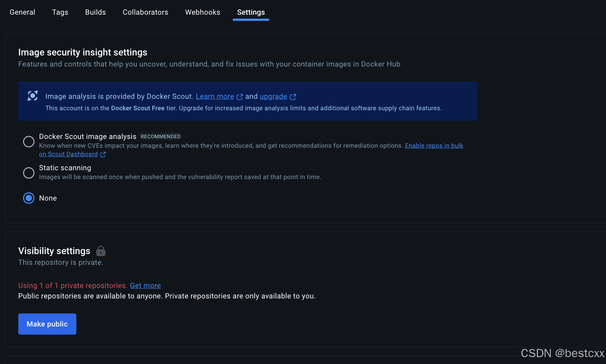Go to the Collaborators tab

pos(145,12)
